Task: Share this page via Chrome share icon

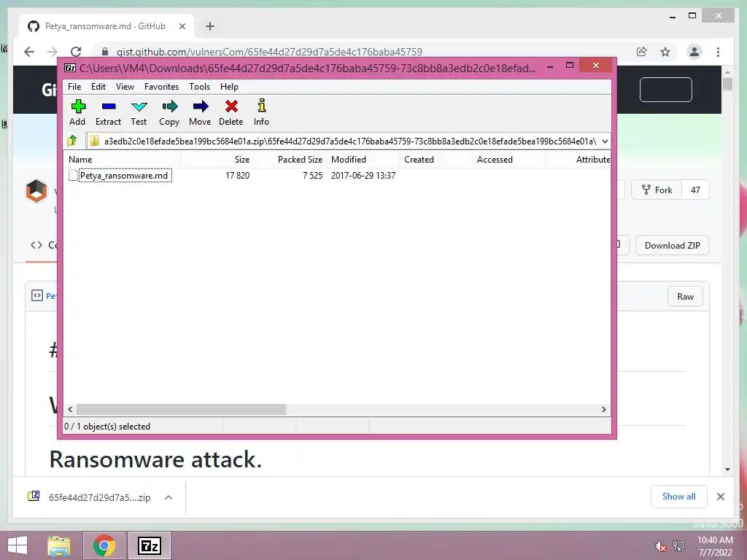Action: click(642, 52)
